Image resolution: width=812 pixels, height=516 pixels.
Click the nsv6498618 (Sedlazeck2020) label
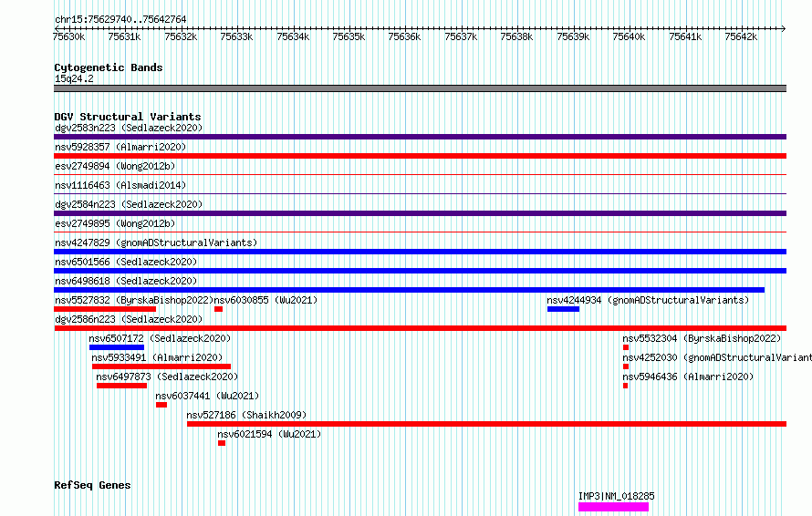(126, 281)
